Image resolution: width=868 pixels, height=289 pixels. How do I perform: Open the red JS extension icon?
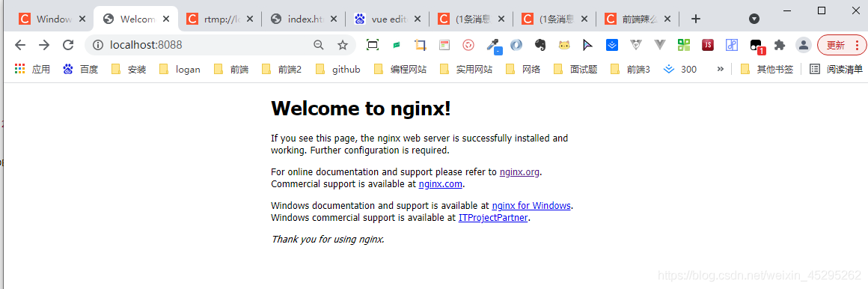[707, 46]
